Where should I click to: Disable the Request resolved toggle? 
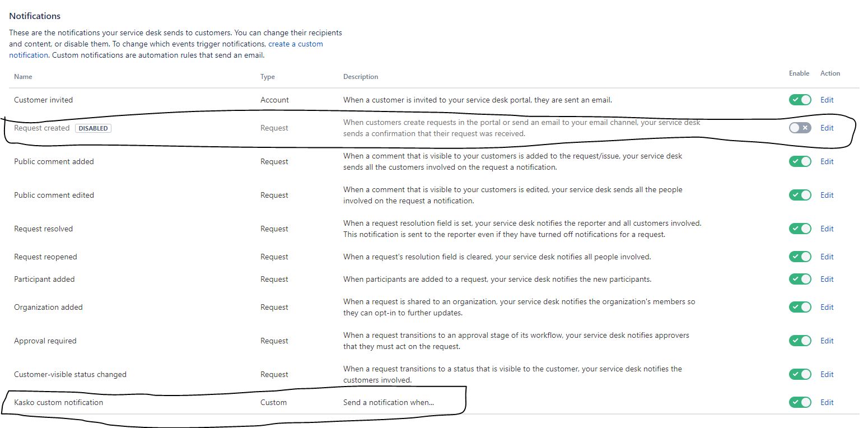point(800,229)
